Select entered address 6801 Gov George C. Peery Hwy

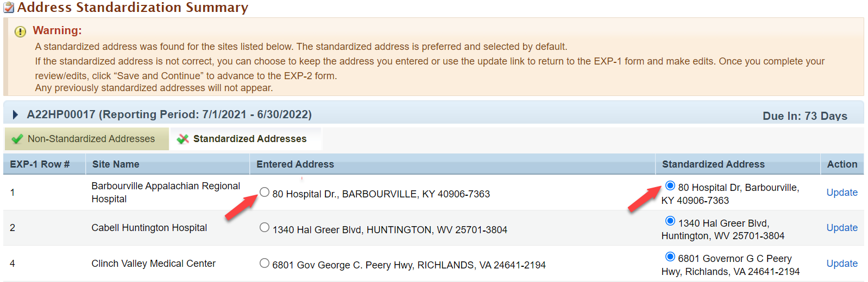[x=265, y=263]
